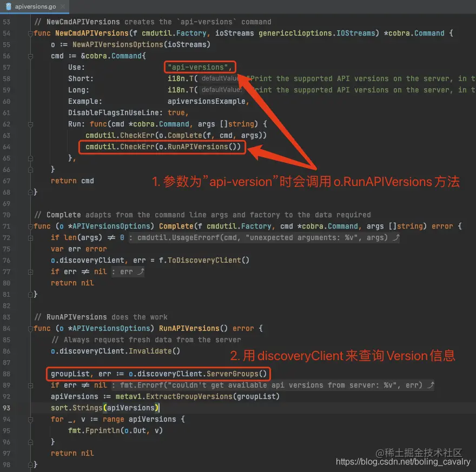The width and height of the screenshot is (476, 472).
Task: Click 'apiversionsExample' on line 60
Action: point(207,101)
